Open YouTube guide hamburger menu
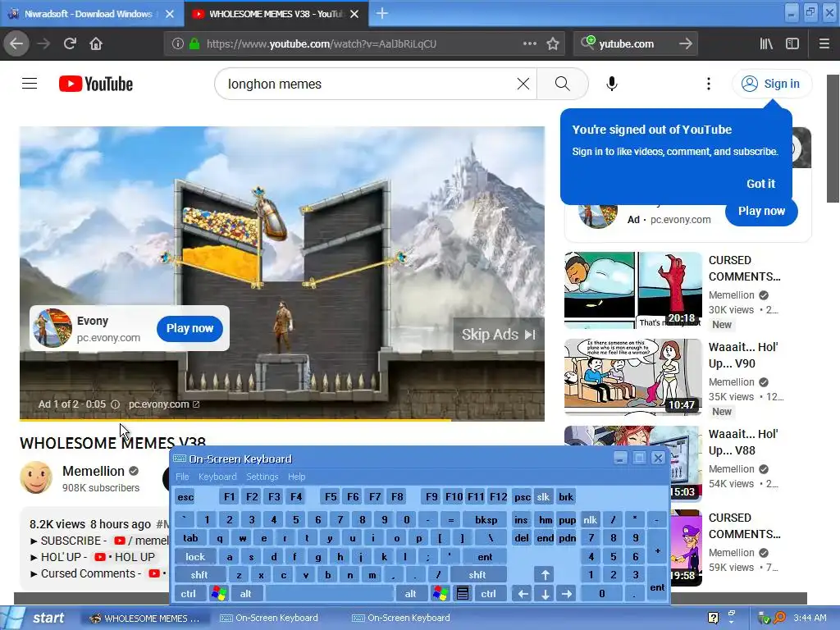 [30, 84]
